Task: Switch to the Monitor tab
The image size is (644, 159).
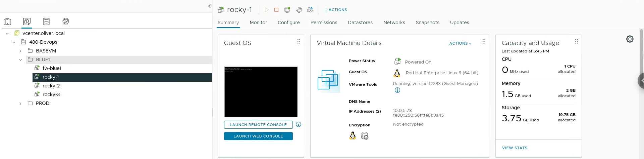Action: pyautogui.click(x=258, y=23)
